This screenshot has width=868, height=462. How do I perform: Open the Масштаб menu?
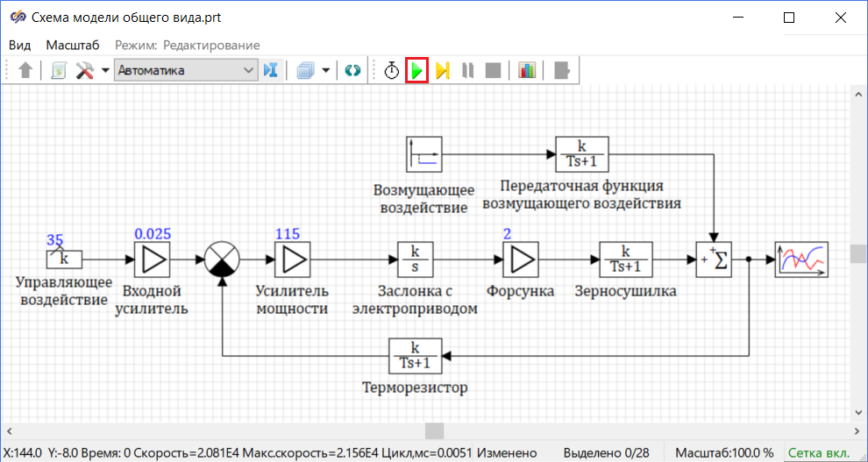click(x=73, y=45)
